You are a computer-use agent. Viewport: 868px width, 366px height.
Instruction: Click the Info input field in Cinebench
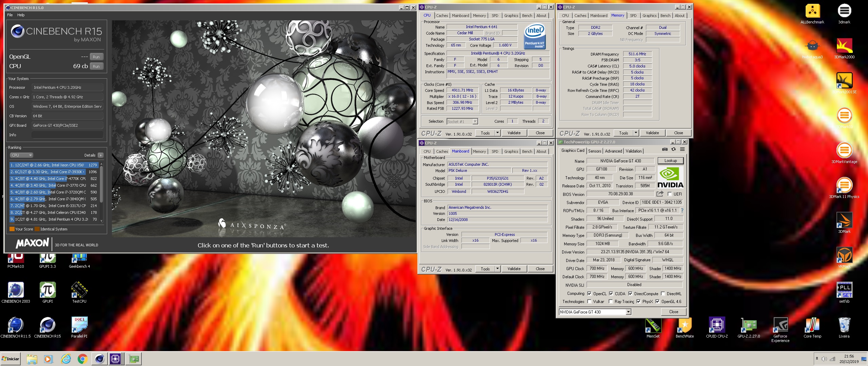[x=67, y=135]
